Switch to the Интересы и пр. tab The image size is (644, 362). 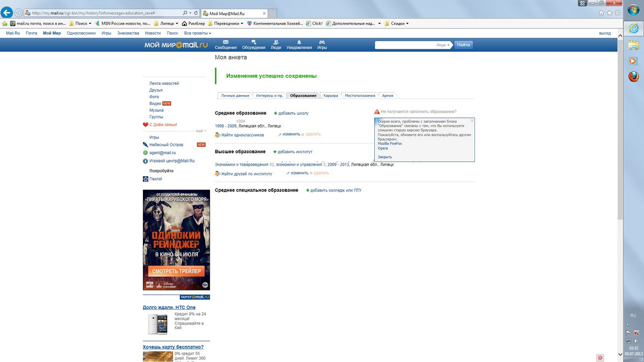pyautogui.click(x=269, y=96)
